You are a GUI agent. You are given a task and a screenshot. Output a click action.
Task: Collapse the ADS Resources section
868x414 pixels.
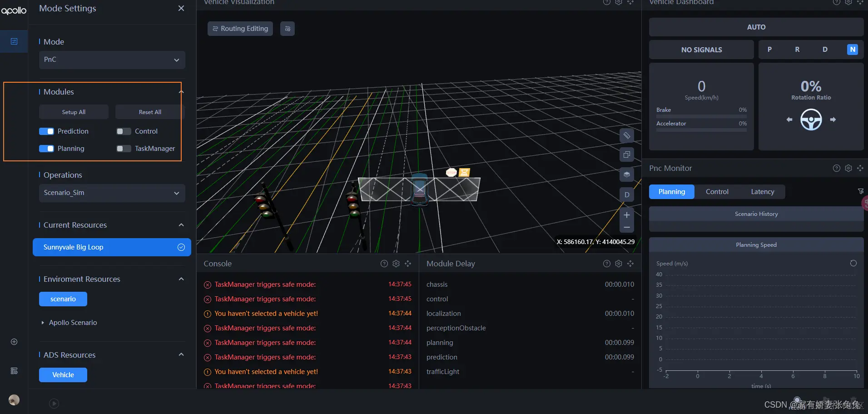pyautogui.click(x=181, y=354)
